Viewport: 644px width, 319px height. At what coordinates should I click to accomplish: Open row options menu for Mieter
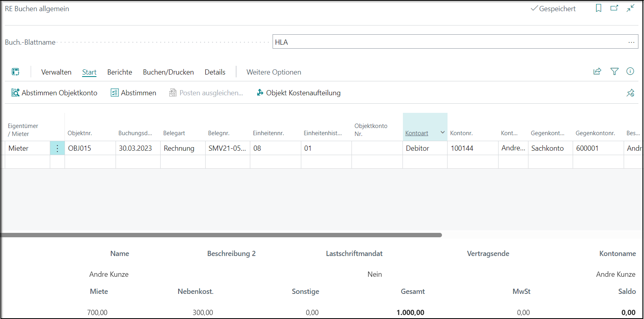click(x=57, y=148)
